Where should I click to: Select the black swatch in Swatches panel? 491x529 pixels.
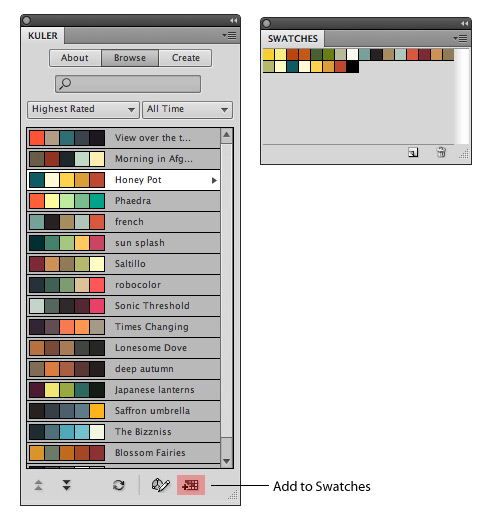[x=352, y=66]
